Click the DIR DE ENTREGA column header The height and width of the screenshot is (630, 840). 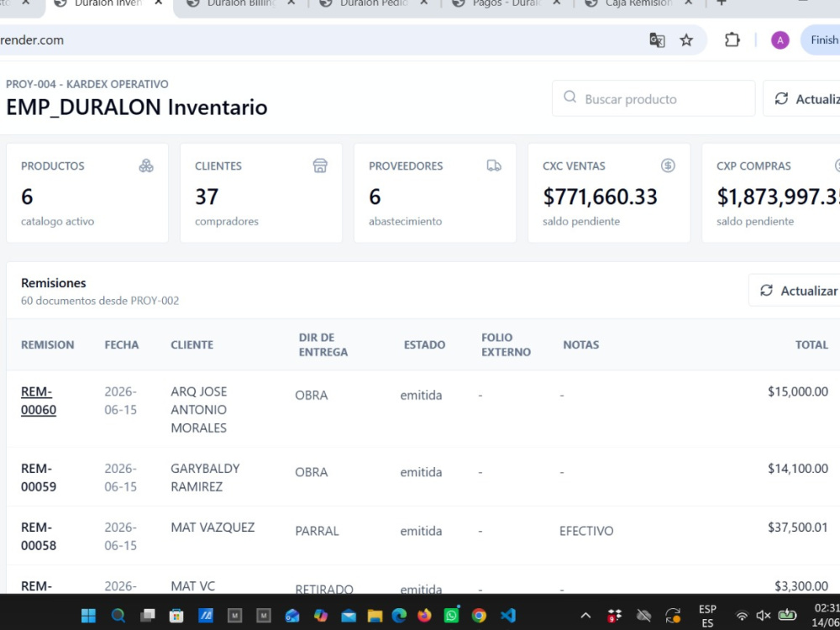click(323, 345)
